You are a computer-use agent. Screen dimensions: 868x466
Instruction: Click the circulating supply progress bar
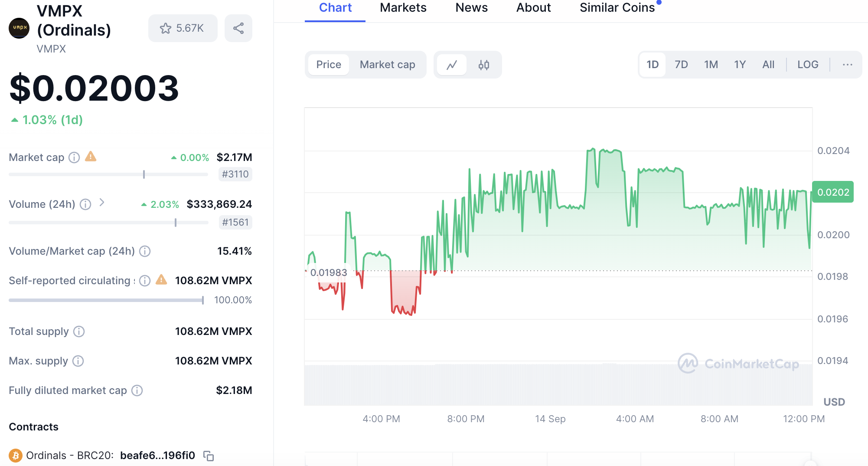pyautogui.click(x=106, y=300)
